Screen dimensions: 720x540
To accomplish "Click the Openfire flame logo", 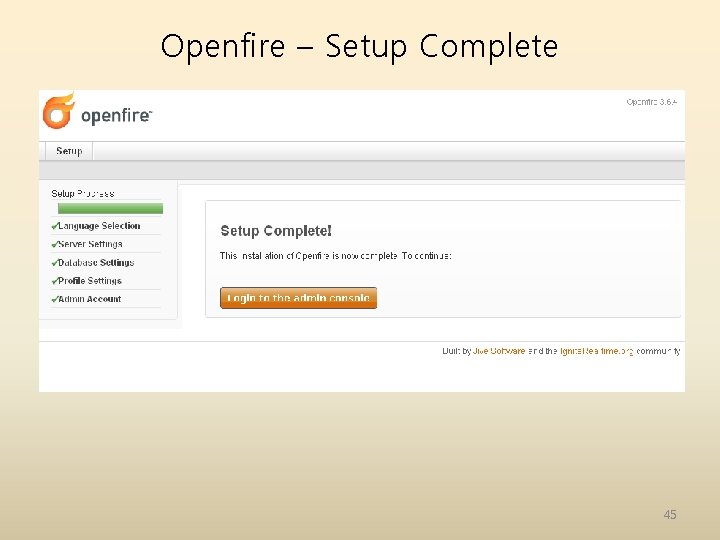I will (59, 111).
